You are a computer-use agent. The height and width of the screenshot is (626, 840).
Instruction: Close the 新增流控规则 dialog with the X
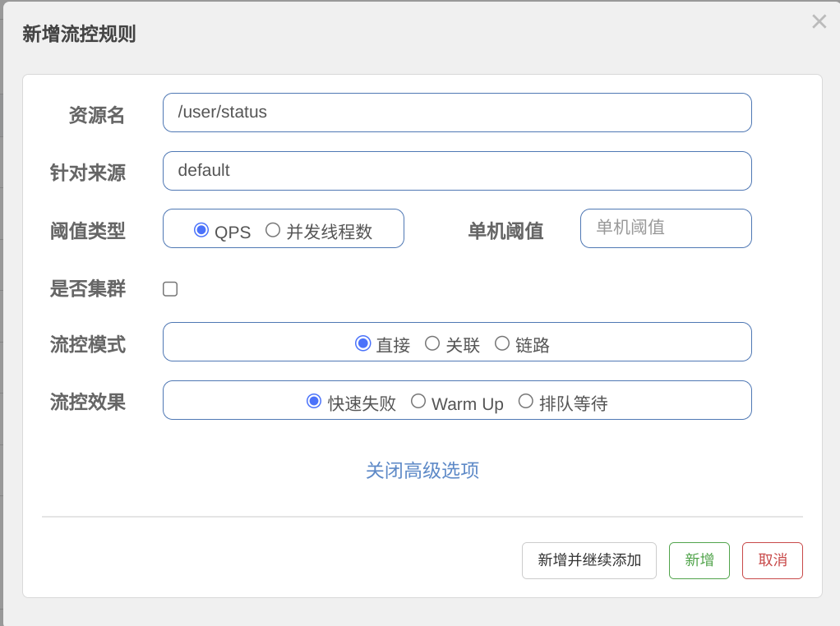[x=819, y=22]
